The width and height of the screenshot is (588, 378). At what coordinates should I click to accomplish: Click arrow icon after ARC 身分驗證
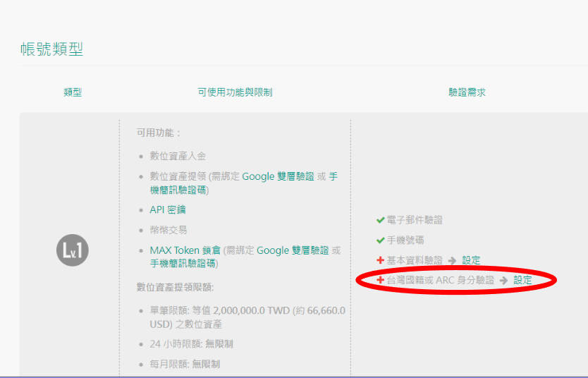(x=503, y=280)
